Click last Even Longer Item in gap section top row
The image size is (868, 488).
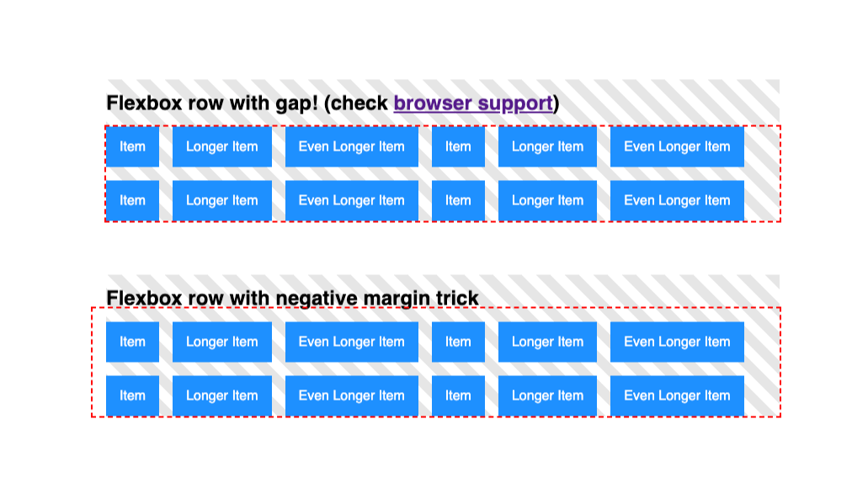pyautogui.click(x=677, y=146)
